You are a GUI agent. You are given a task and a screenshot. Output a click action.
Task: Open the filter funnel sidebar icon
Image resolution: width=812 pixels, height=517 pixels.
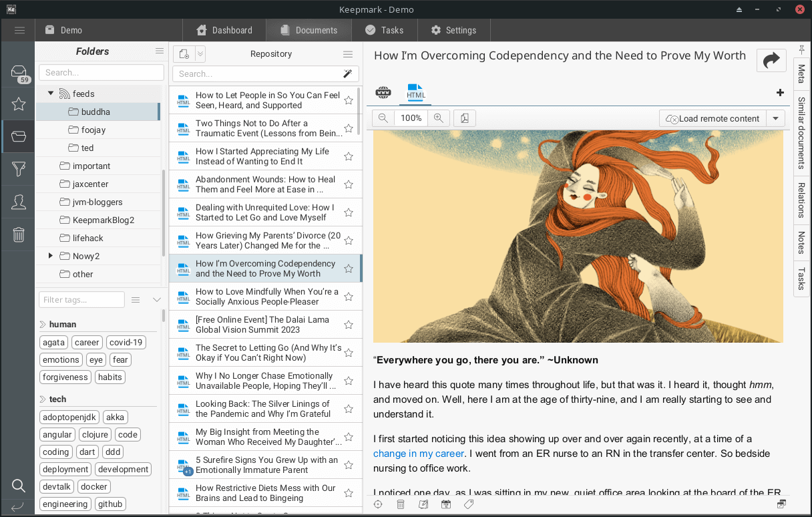coord(19,170)
